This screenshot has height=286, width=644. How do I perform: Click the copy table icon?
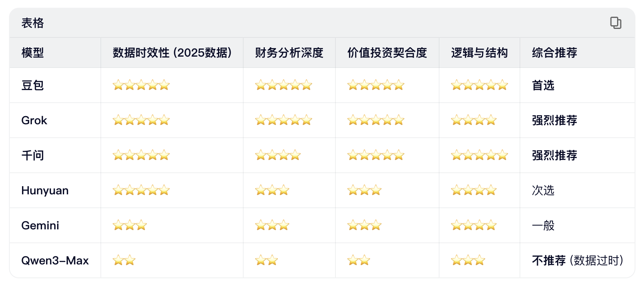[615, 23]
